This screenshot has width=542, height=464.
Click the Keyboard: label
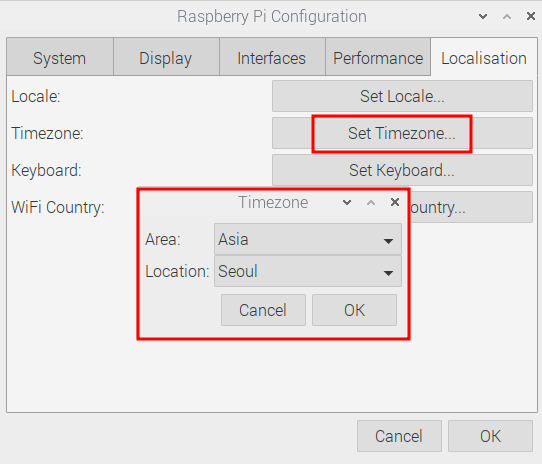click(46, 170)
